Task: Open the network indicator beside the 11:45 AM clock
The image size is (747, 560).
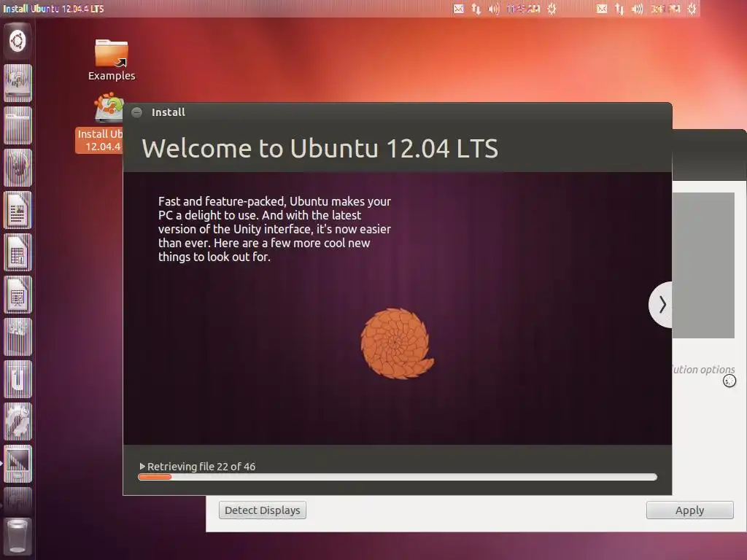Action: point(476,9)
